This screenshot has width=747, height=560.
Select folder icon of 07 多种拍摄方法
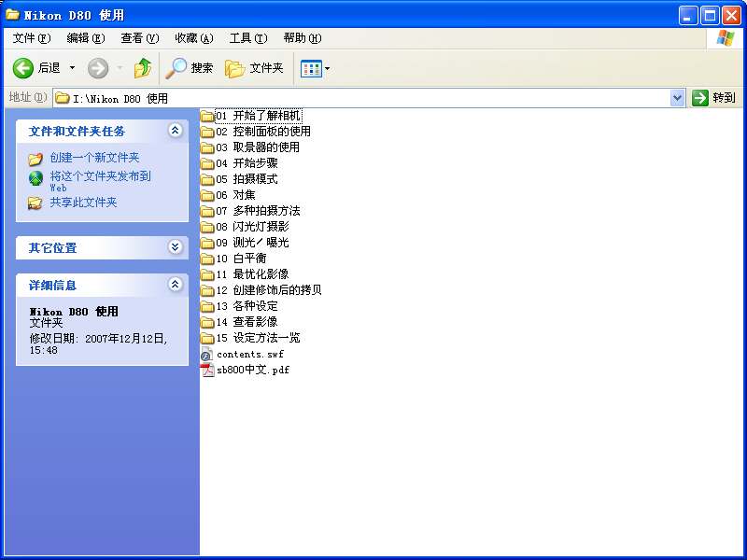click(207, 211)
